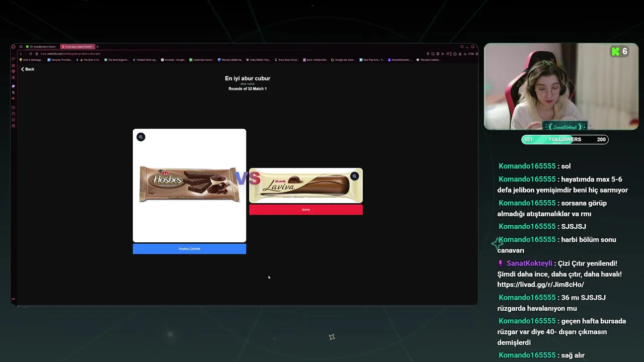This screenshot has height=362, width=644.
Task: Open the history clock in the sidebar
Action: pyautogui.click(x=13, y=114)
